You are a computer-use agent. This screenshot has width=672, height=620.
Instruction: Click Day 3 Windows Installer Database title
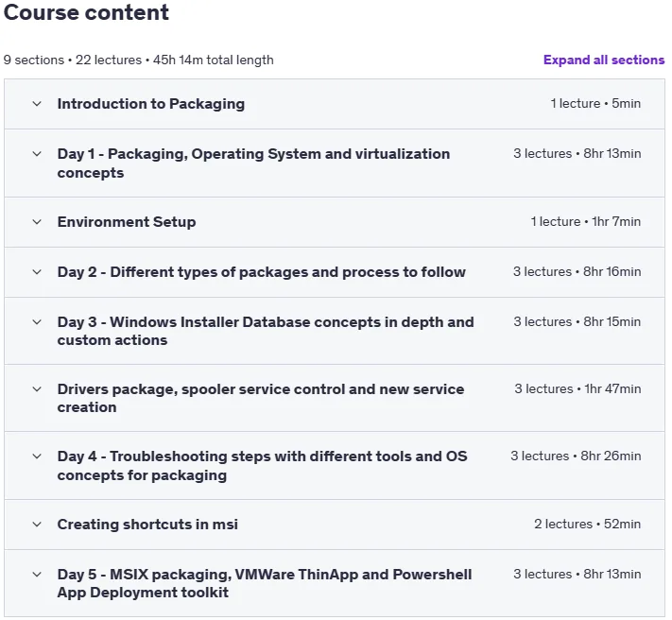tap(266, 331)
